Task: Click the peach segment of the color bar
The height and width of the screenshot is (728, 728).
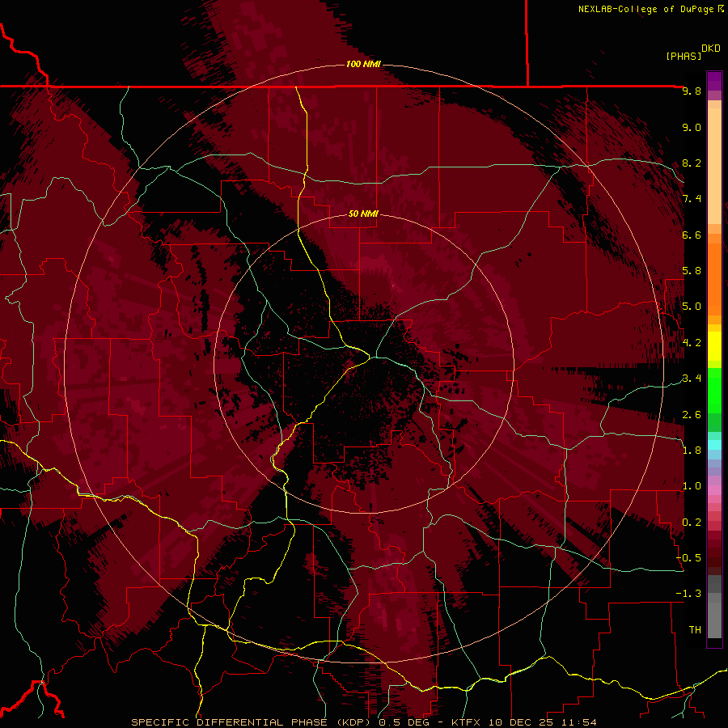Action: click(x=714, y=163)
